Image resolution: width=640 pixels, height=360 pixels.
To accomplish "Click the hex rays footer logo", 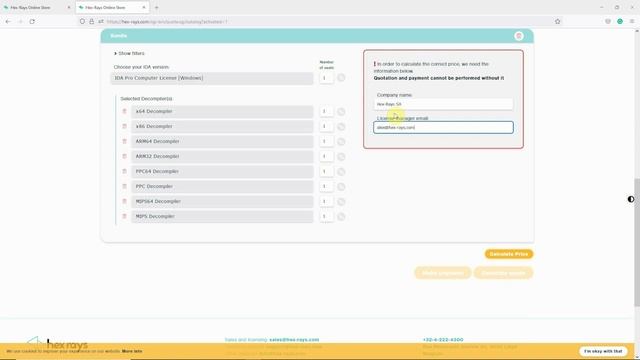I will tap(57, 344).
